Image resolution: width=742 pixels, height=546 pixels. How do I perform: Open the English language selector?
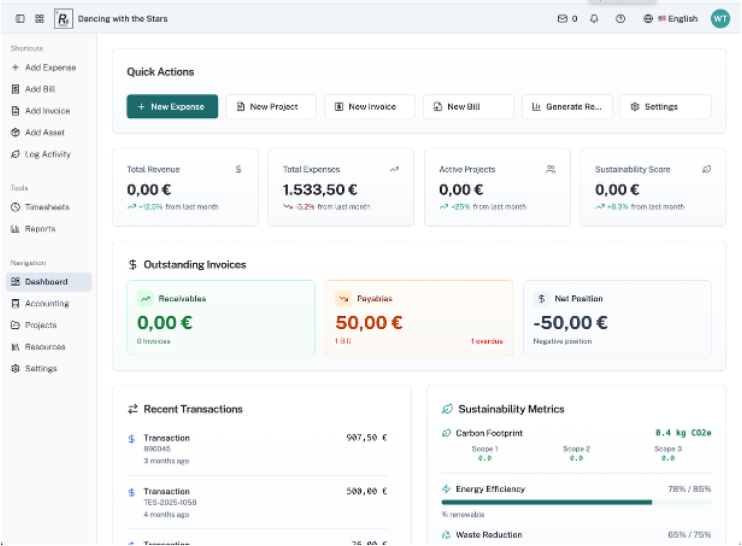(671, 18)
